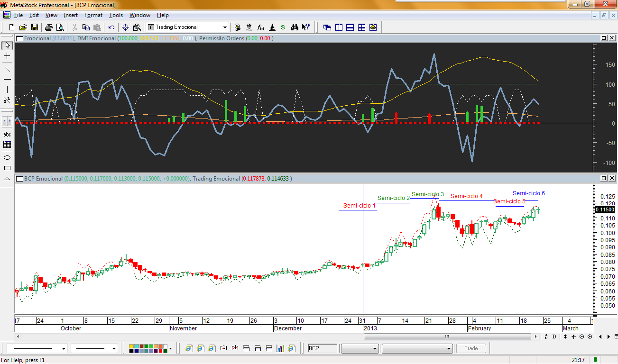This screenshot has height=364, width=618.
Task: Open the Help menu
Action: click(163, 15)
